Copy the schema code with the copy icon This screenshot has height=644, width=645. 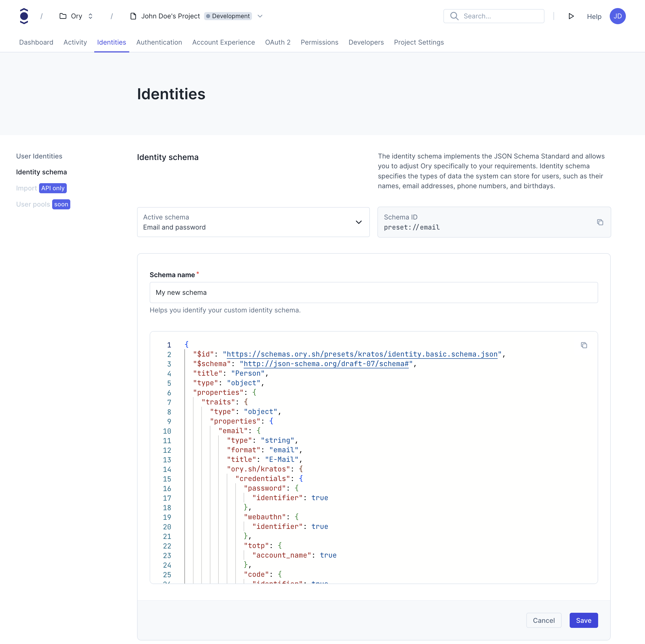pos(584,345)
